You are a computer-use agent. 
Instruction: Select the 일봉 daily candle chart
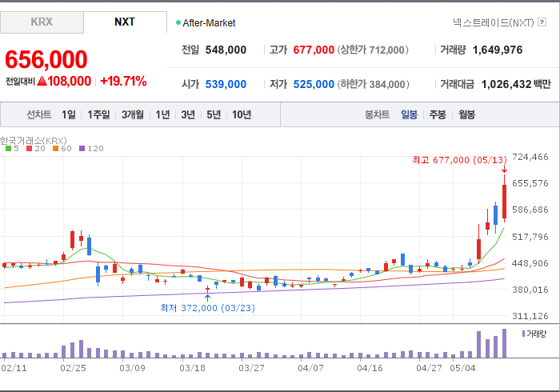click(409, 114)
